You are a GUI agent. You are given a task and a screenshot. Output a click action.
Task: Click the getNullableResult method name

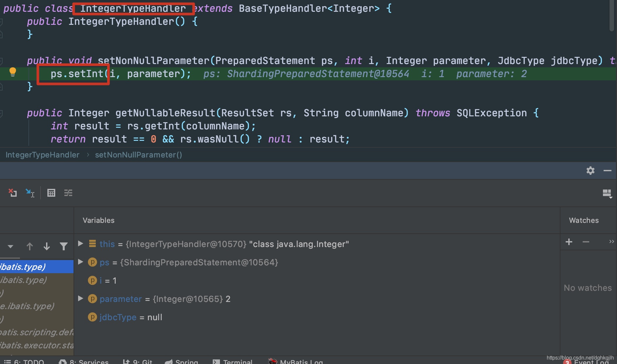pos(165,113)
